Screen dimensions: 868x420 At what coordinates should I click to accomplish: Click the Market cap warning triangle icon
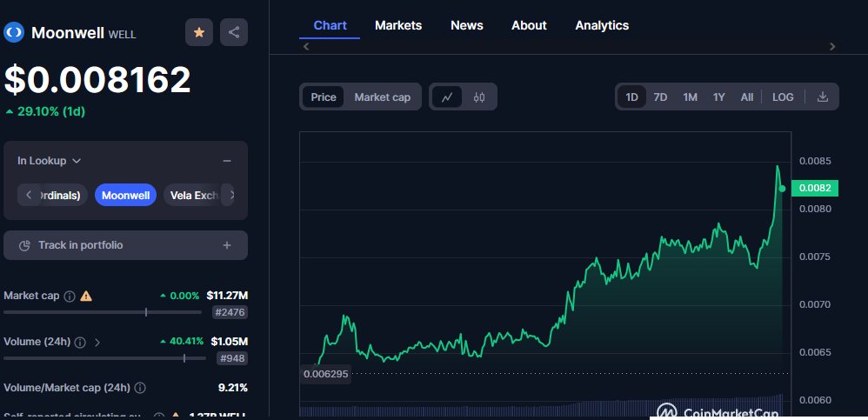tap(86, 296)
